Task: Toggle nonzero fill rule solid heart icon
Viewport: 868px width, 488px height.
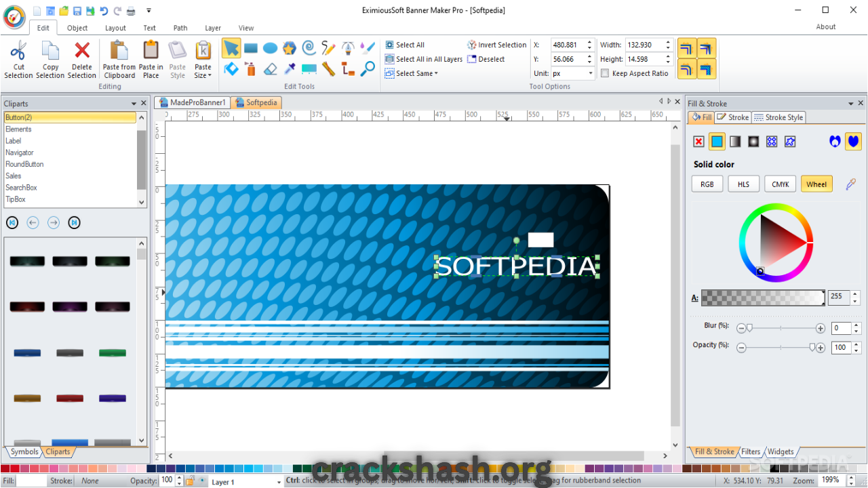Action: coord(853,142)
